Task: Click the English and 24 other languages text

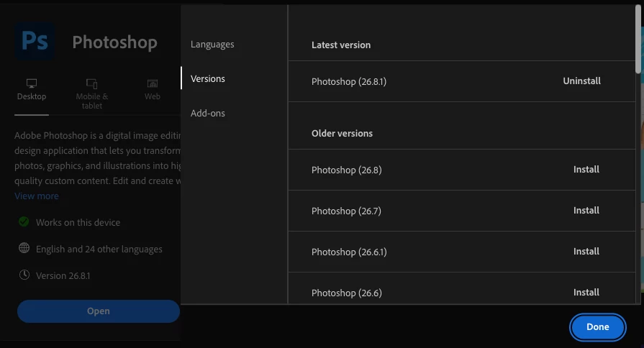Action: click(x=99, y=249)
